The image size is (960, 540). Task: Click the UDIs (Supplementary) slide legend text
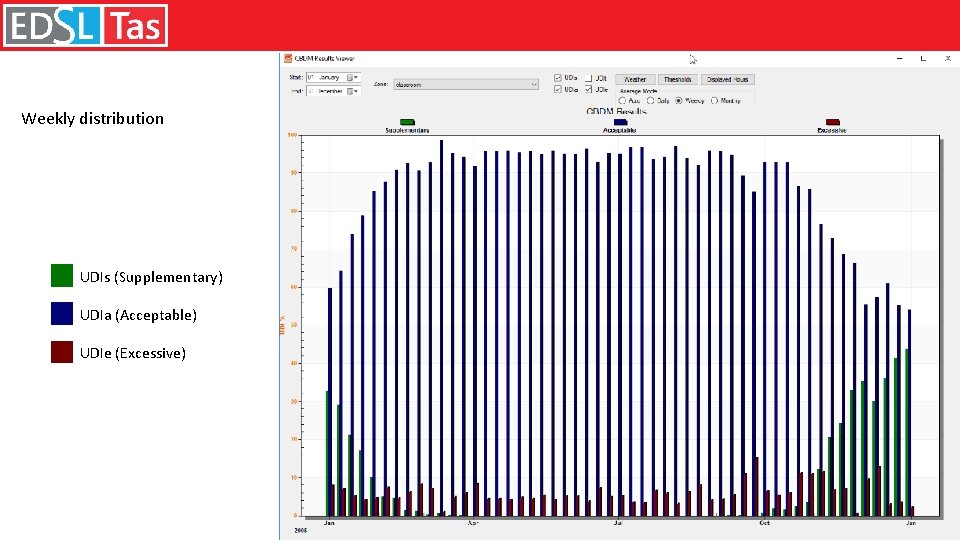point(151,277)
